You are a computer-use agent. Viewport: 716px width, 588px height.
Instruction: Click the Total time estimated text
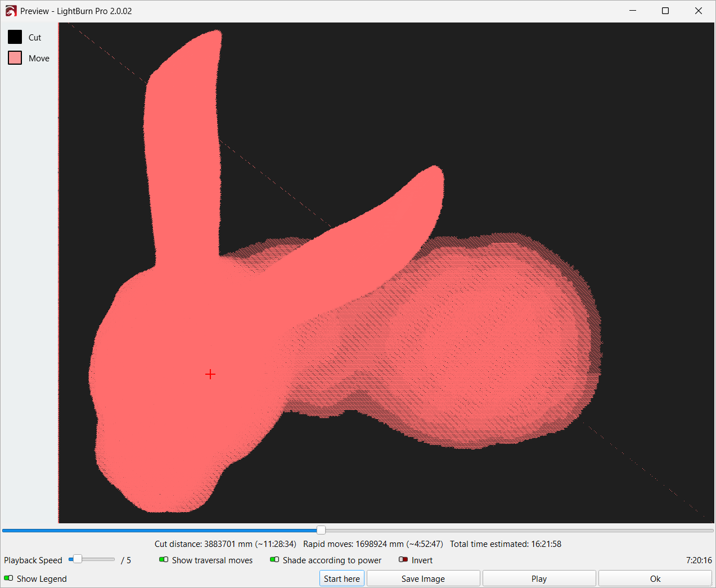click(505, 544)
